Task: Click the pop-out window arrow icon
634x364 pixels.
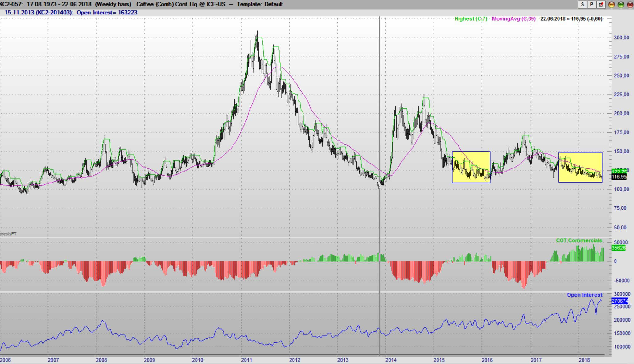Action: coord(601,4)
